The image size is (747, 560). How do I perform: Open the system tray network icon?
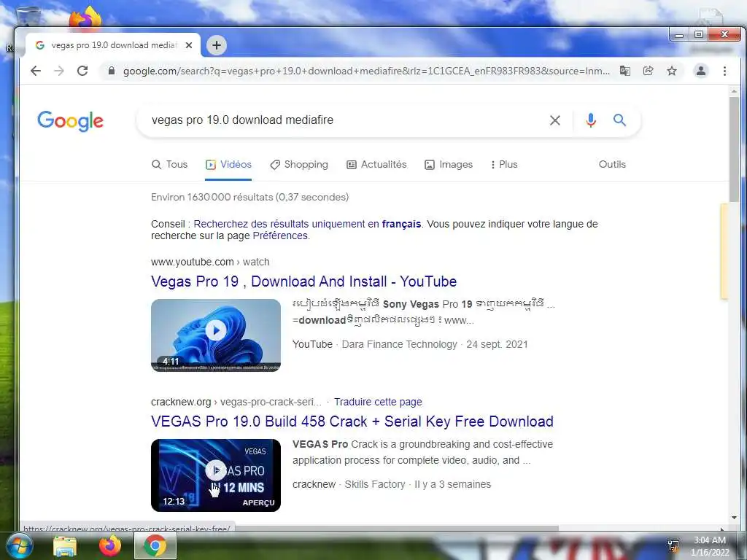[673, 545]
